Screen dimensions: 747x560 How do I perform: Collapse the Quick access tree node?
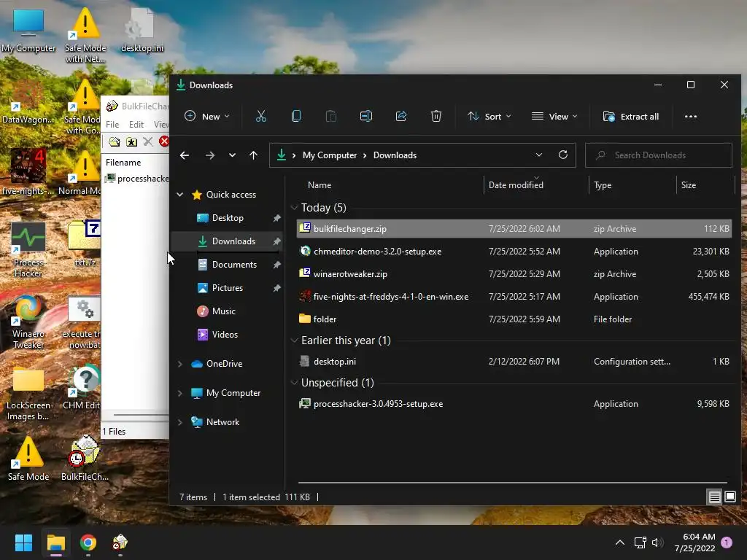click(180, 194)
